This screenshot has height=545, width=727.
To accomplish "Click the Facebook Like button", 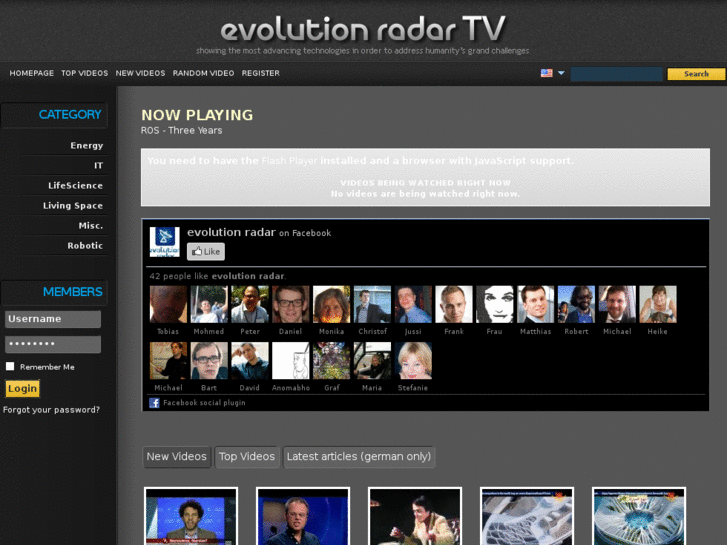I will click(206, 251).
